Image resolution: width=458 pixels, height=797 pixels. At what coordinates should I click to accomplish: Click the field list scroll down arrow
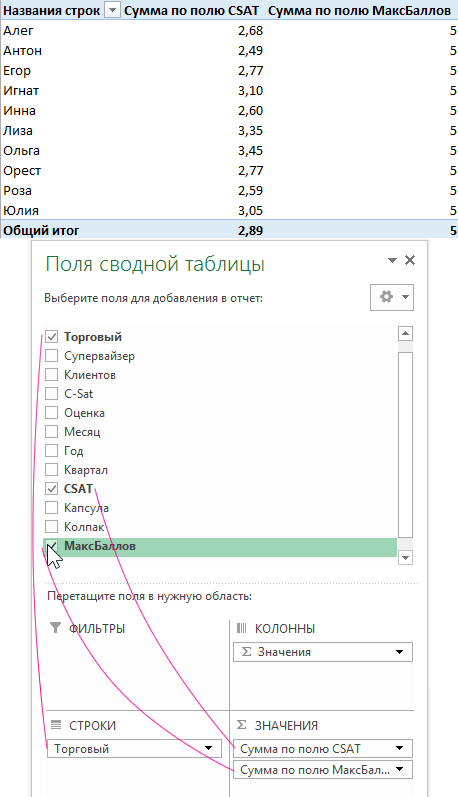(x=405, y=558)
